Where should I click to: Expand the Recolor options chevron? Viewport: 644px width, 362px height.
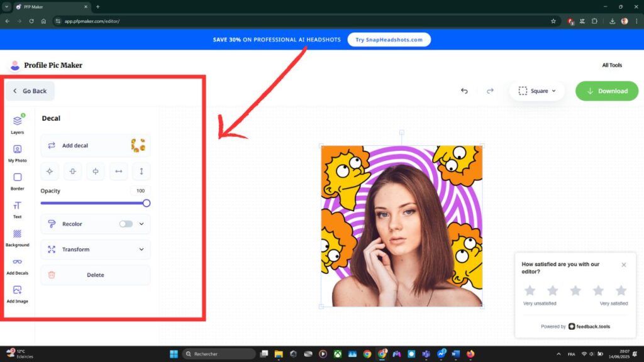(142, 224)
